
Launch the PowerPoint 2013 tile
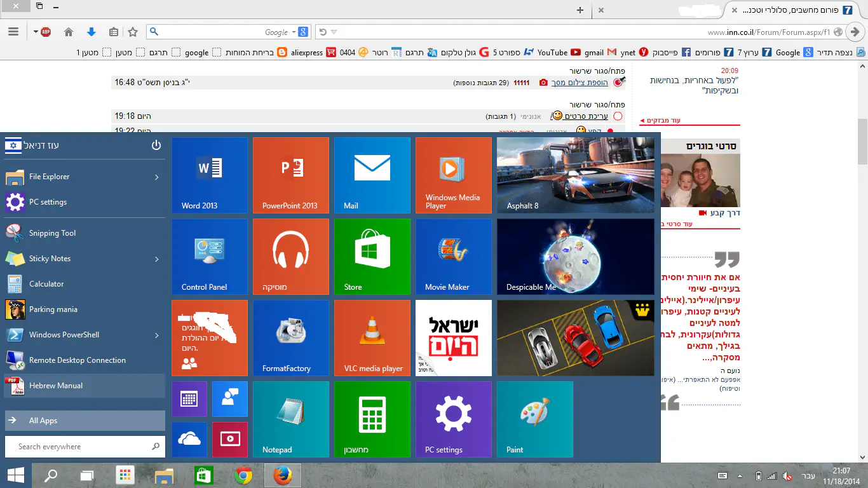click(290, 175)
